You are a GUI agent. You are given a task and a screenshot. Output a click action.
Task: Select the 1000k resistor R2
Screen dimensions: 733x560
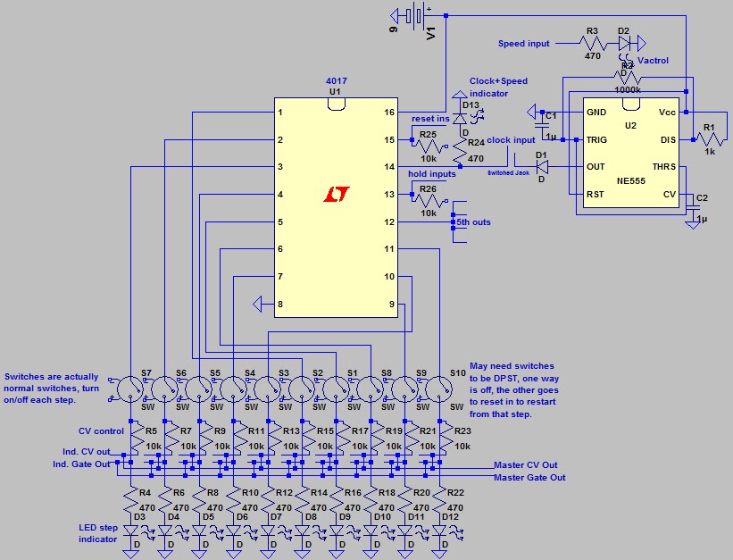click(x=628, y=78)
